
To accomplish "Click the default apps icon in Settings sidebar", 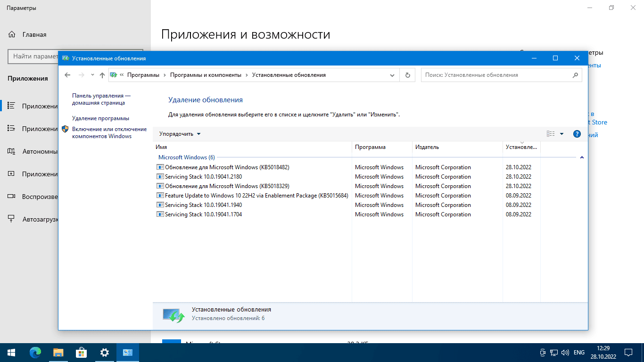I will [x=12, y=129].
